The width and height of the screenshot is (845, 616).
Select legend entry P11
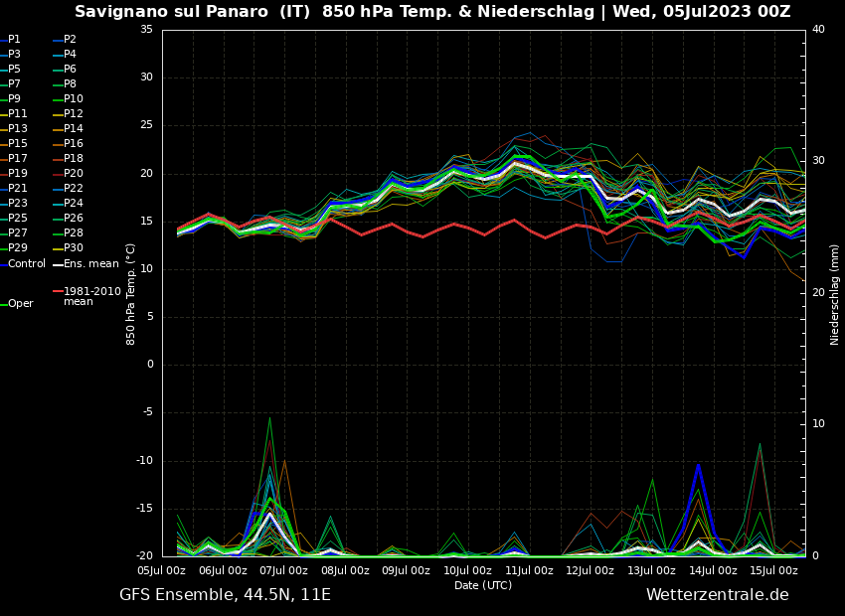(x=17, y=113)
